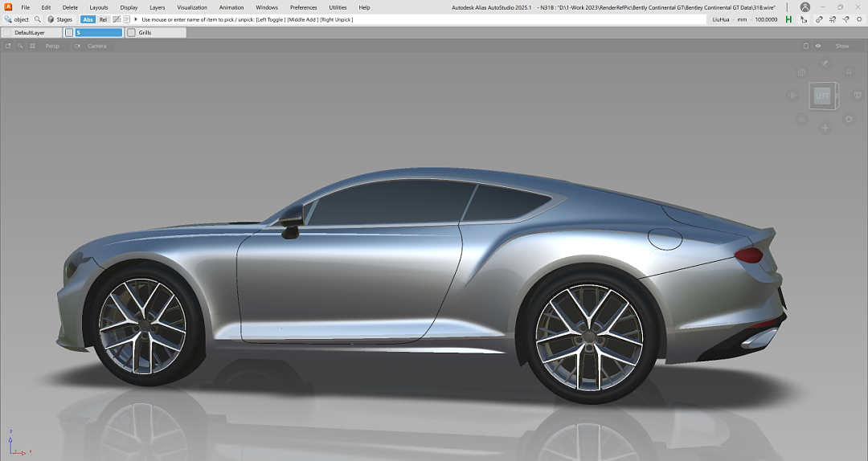868x461 pixels.
Task: Select the DefaultLayer button
Action: [x=30, y=33]
